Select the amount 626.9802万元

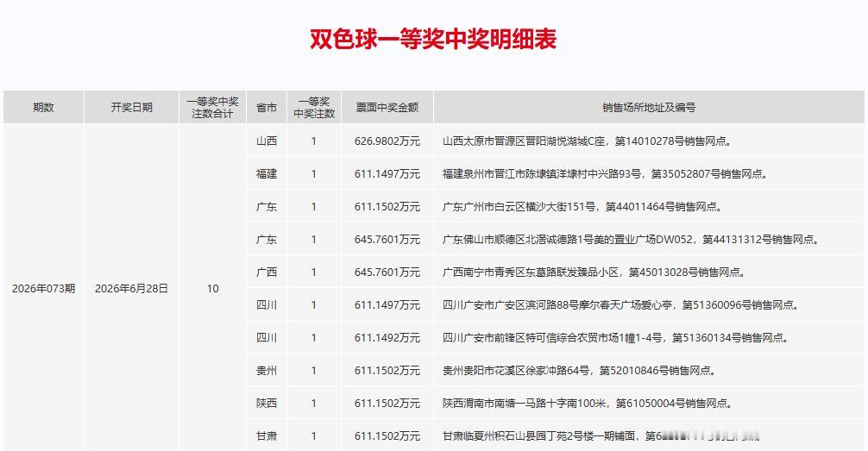coord(387,141)
